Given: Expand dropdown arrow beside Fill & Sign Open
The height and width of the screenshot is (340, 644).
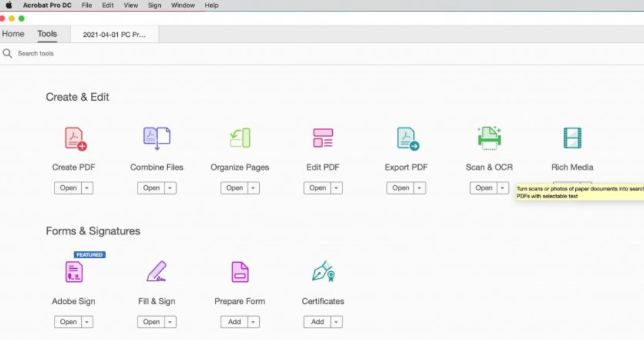Looking at the screenshot, I should [x=170, y=322].
